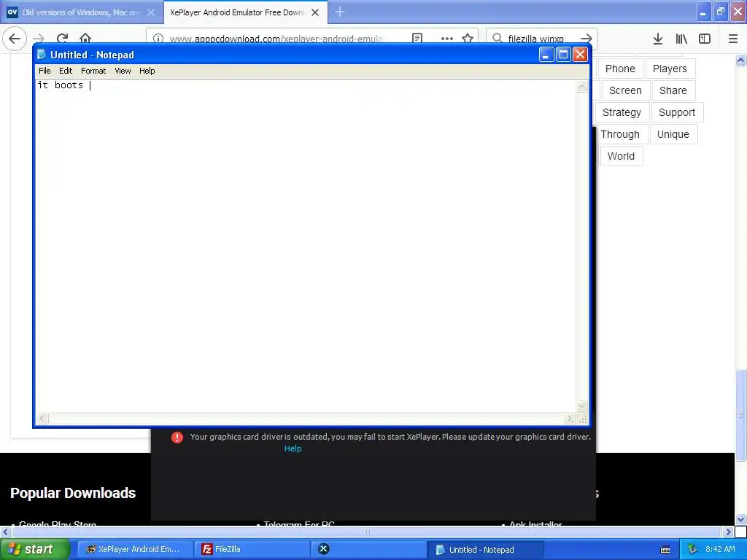Click Firefox horizontal scroll left arrow
Viewport: 747px width, 560px height.
[x=5, y=532]
